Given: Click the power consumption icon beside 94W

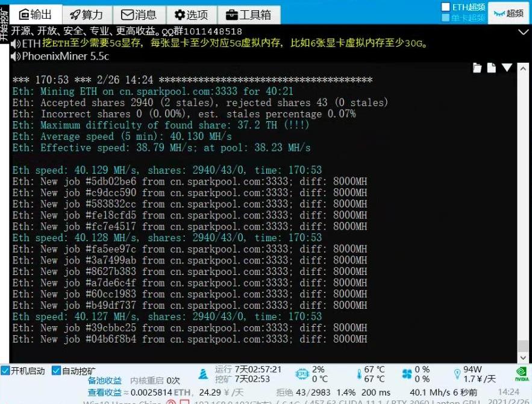Looking at the screenshot, I should 457,374.
